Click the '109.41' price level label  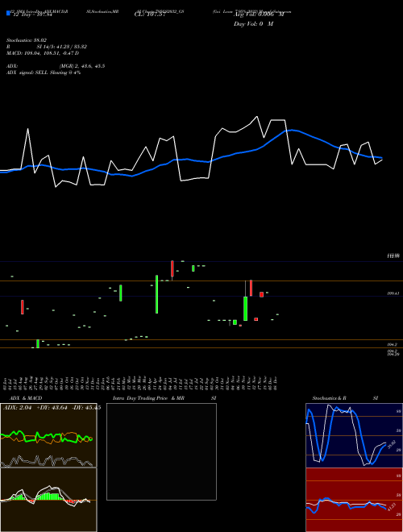tap(393, 293)
